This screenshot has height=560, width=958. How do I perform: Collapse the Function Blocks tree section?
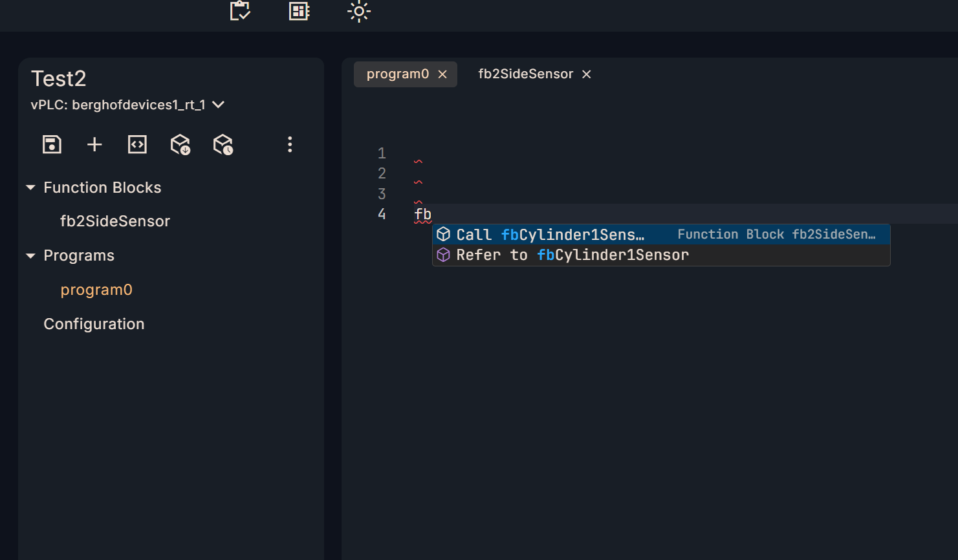30,188
